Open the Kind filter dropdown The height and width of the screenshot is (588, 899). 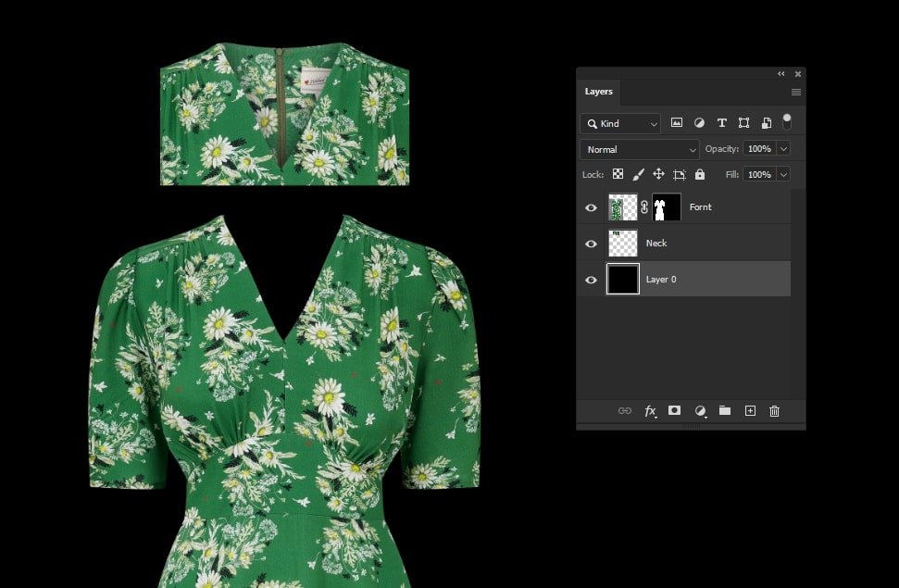(620, 122)
